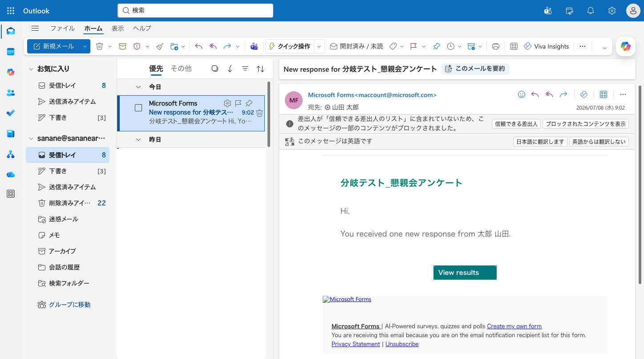This screenshot has height=359, width=644.
Task: Click the Delete trash icon in ribbon
Action: [100, 46]
